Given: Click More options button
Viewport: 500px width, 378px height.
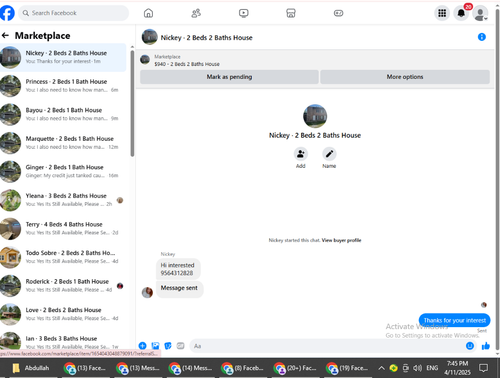Looking at the screenshot, I should tap(405, 77).
